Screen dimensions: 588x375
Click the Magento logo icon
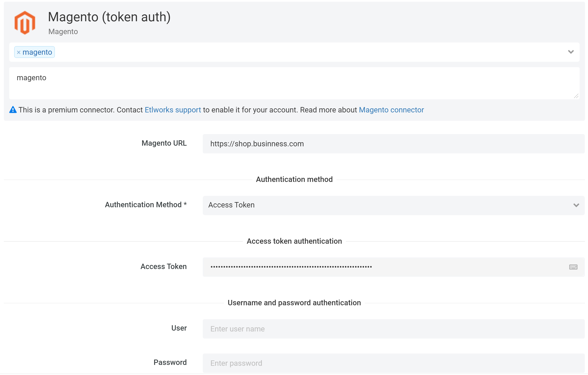[25, 23]
